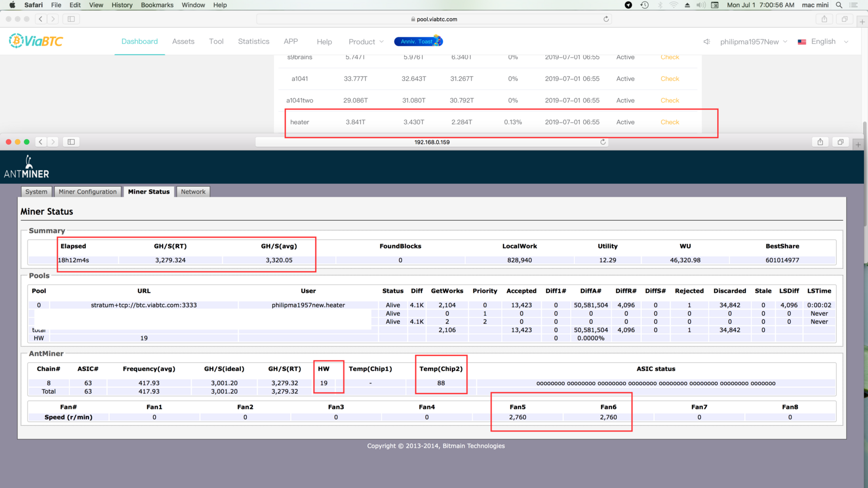Screen dimensions: 868x488
Task: Click the announcement speaker icon
Action: click(706, 42)
